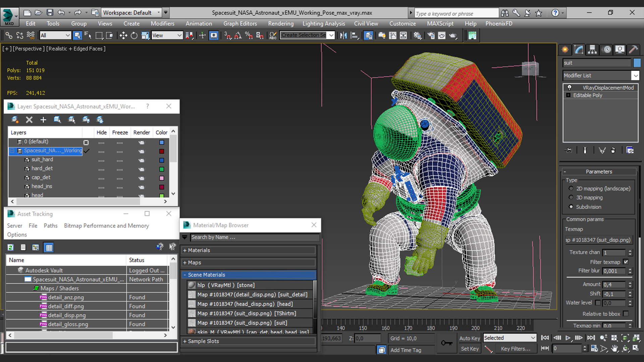Screen dimensions: 644x362
Task: Open the Modifier List dropdown
Action: [601, 75]
